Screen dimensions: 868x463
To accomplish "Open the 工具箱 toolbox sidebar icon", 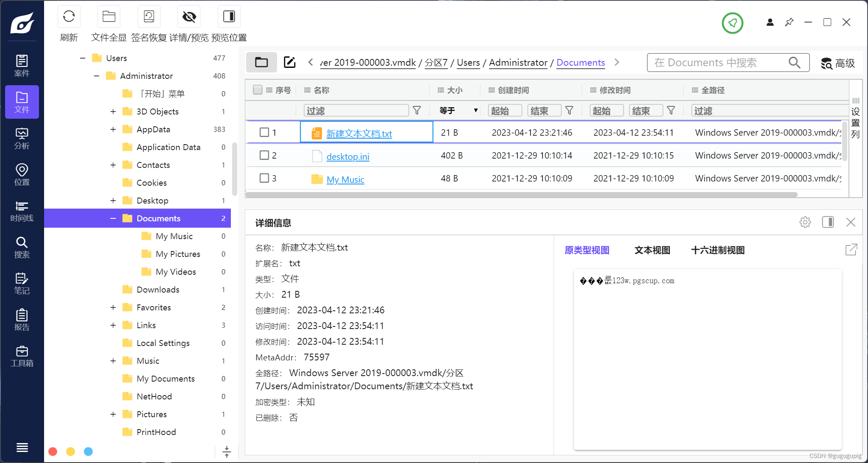I will point(22,356).
